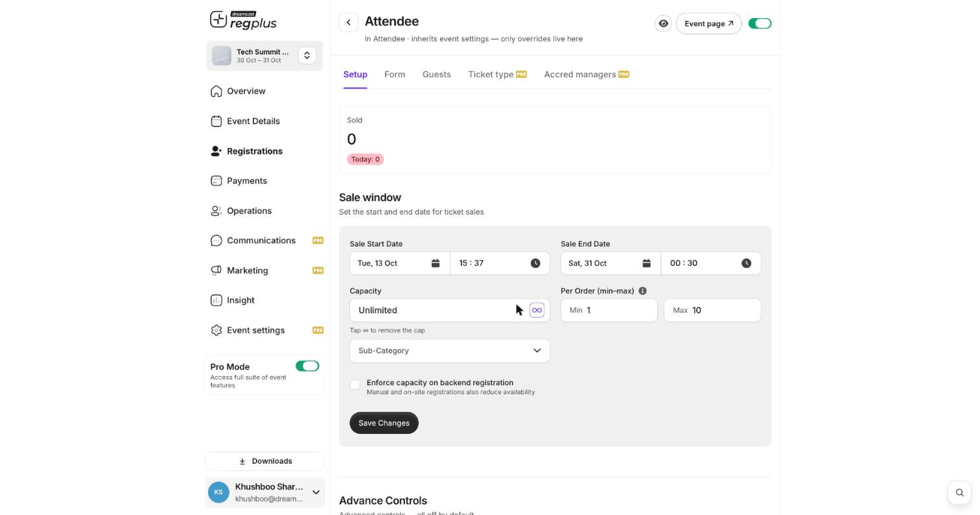Click the eye preview icon
Image resolution: width=980 pixels, height=515 pixels.
pyautogui.click(x=663, y=23)
